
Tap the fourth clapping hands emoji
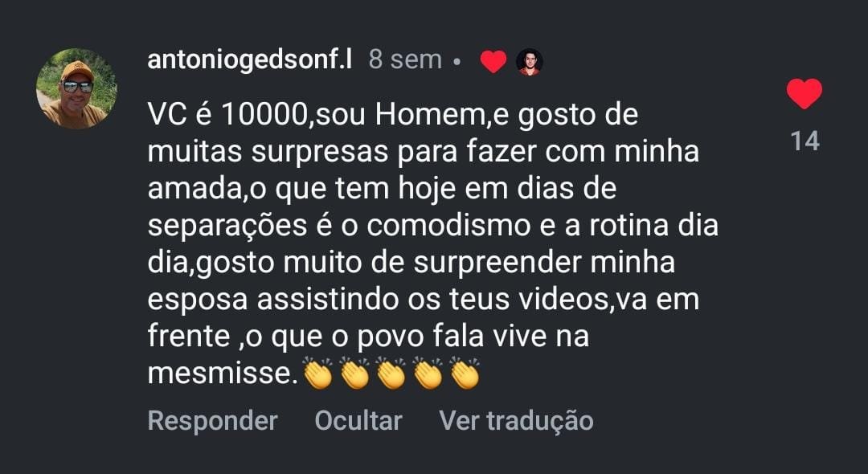point(428,374)
